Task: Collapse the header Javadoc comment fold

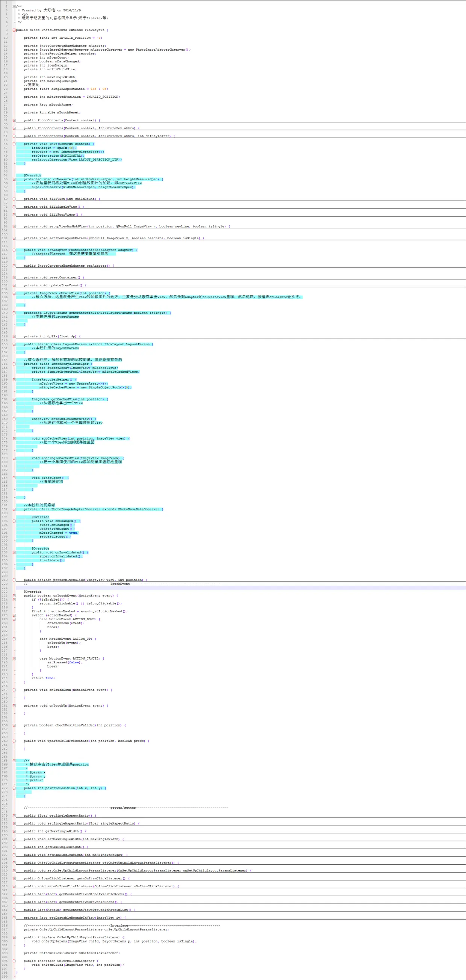Action: pos(14,6)
